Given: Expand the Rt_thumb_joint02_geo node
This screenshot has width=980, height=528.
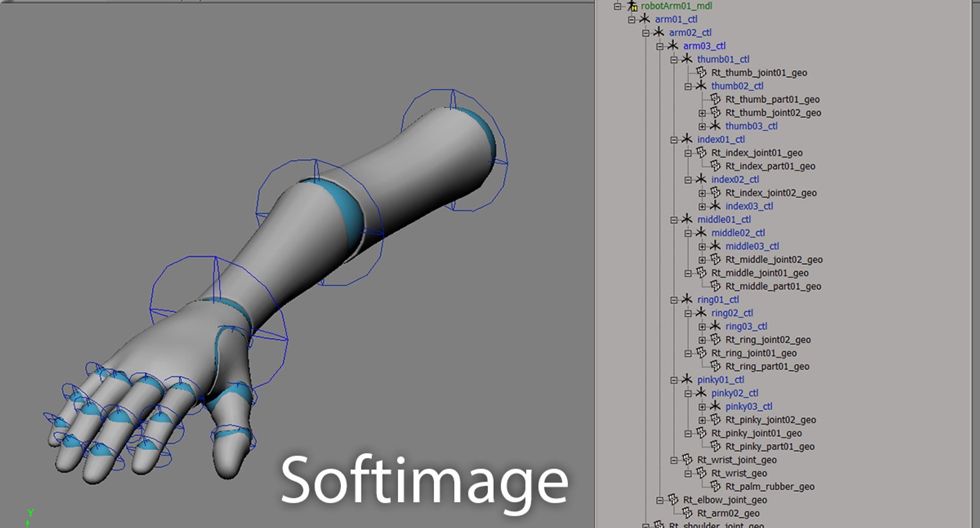Looking at the screenshot, I should click(x=702, y=113).
